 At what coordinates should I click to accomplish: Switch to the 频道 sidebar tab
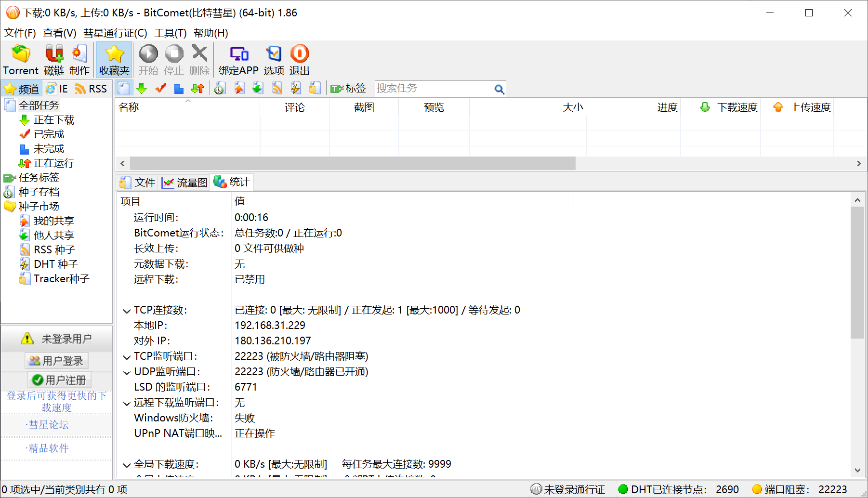22,89
